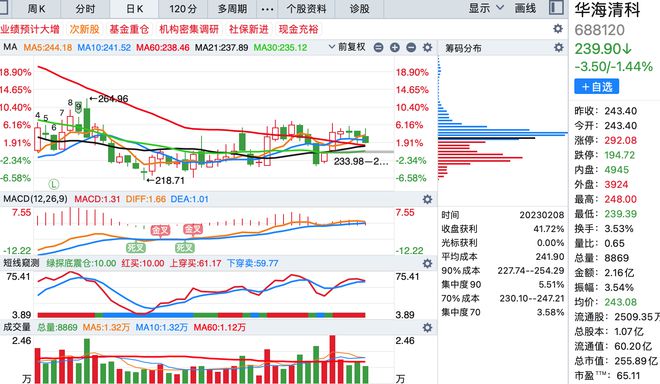Switch to 分时 tab
660x384 pixels.
tap(85, 8)
